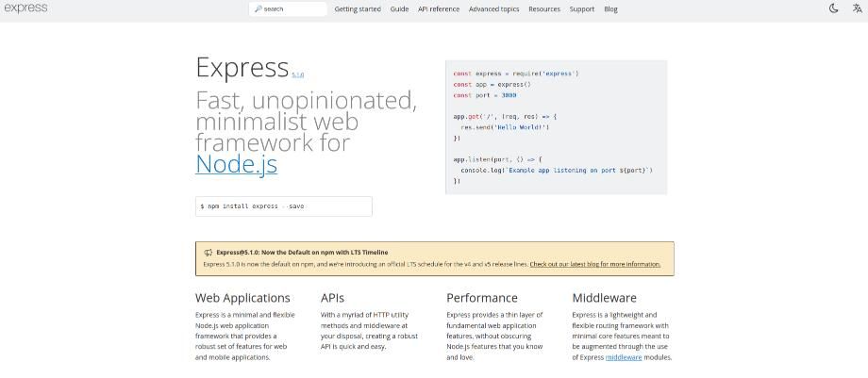Image resolution: width=868 pixels, height=378 pixels.
Task: Open the latest blog information link
Action: pos(594,264)
